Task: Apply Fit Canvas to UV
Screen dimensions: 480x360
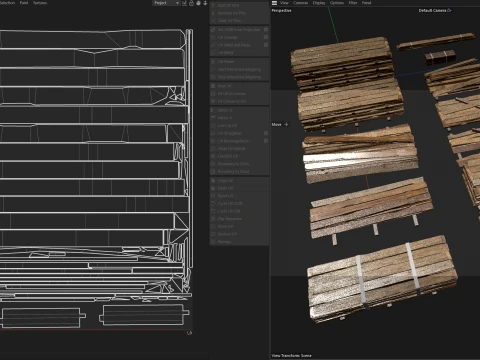Action: (x=239, y=101)
